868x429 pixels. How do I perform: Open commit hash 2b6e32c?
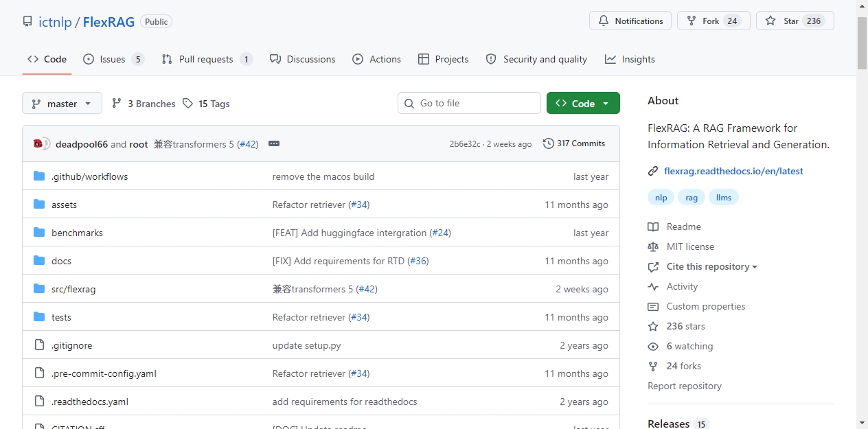tap(465, 144)
